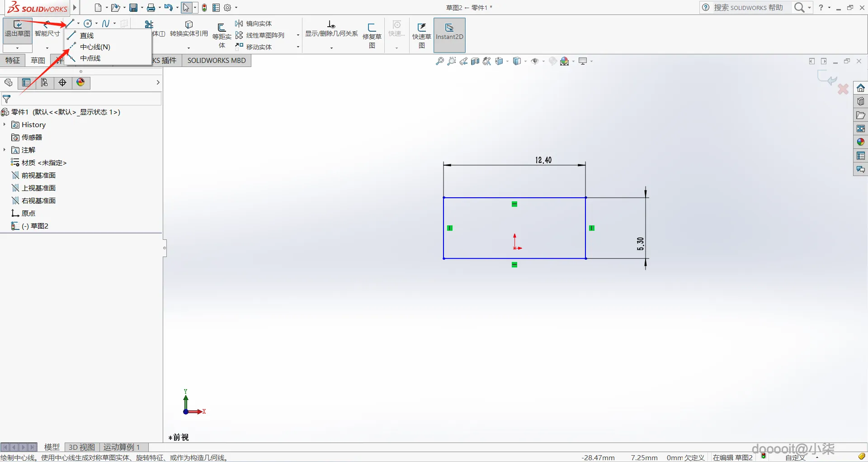Click Offset Entities (等距实体)

(222, 35)
